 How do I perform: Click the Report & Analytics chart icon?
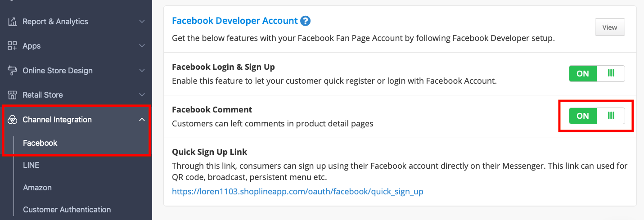point(13,22)
